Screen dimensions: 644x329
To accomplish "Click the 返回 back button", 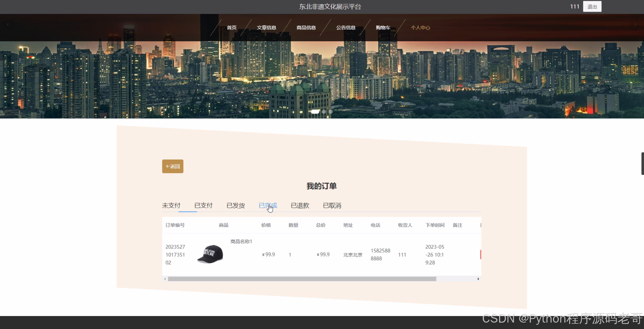I will [x=173, y=166].
